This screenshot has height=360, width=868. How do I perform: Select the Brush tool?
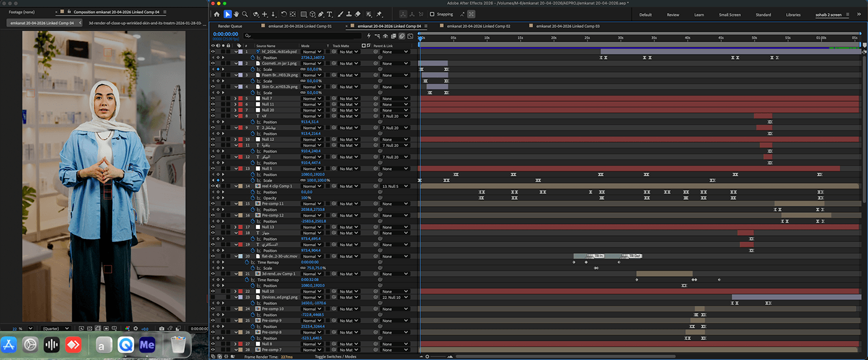340,14
